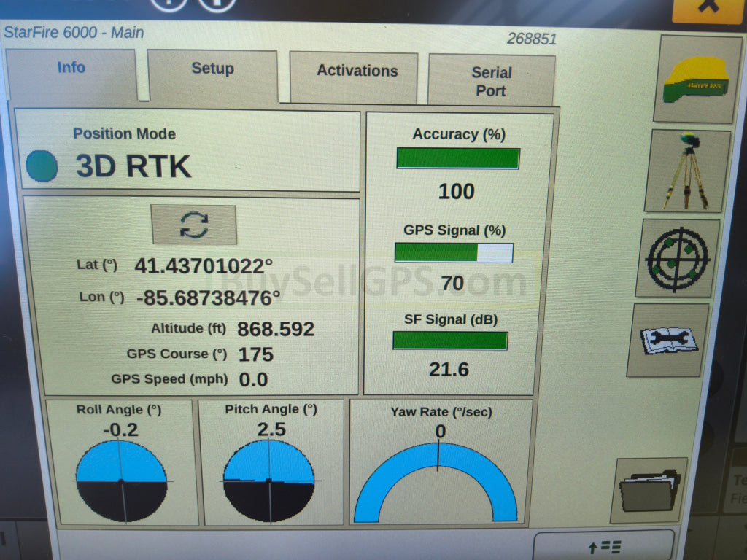747x560 pixels.
Task: Tap the SF Signal dB bar
Action: tap(450, 341)
